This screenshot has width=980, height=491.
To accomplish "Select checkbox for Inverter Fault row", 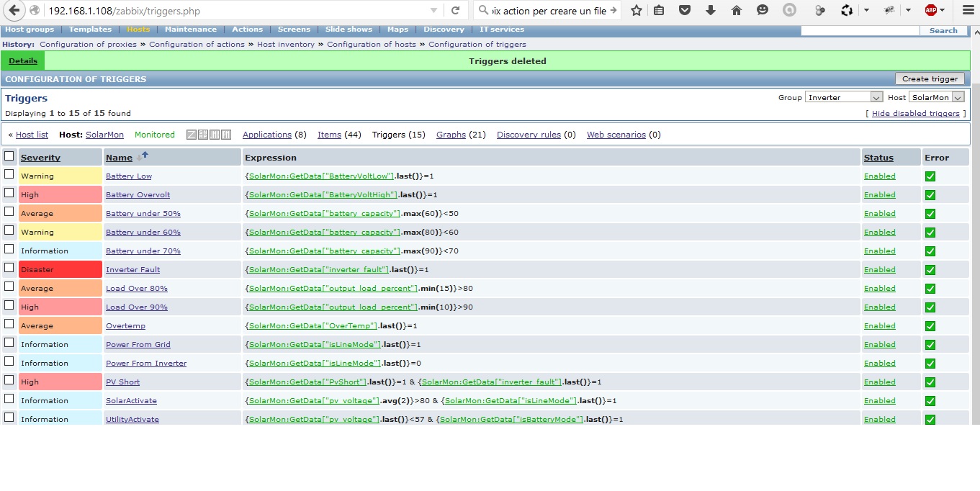I will (9, 268).
